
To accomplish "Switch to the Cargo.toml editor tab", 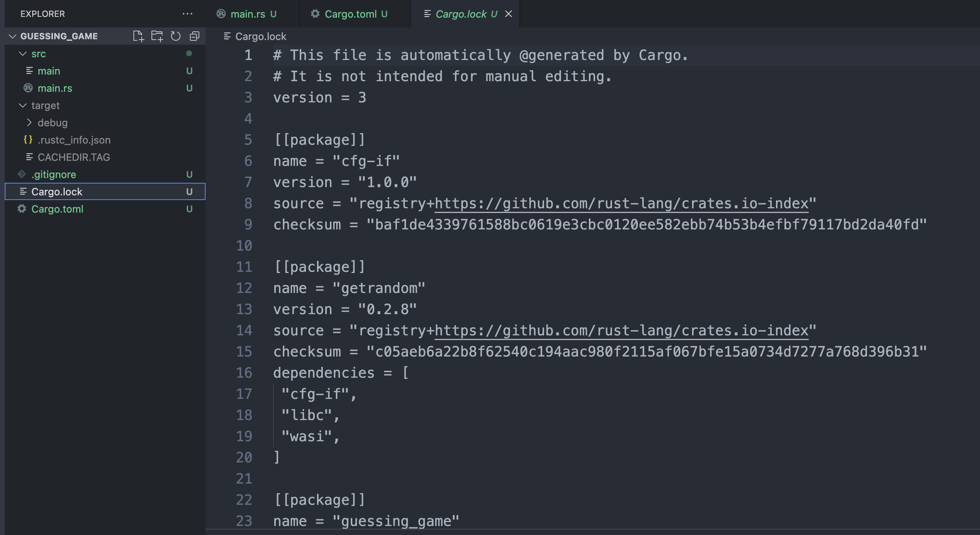I will [x=350, y=14].
